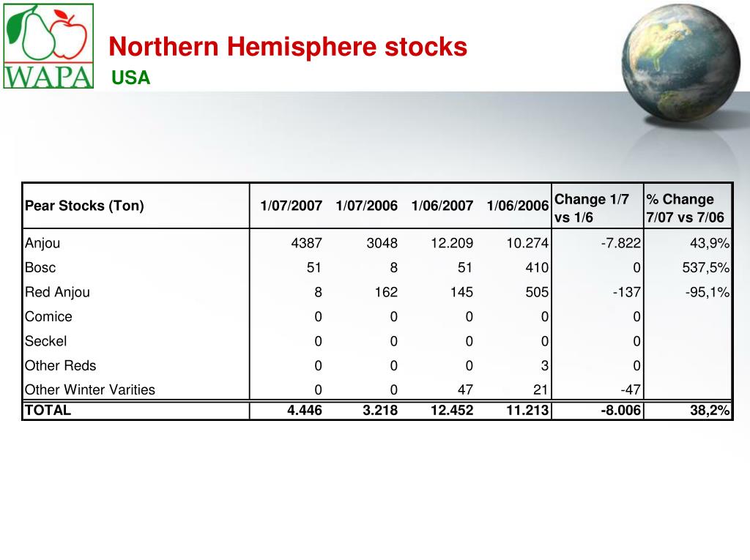
Task: Click Red Anjou '8' under 1/07/2007
Action: tap(318, 292)
